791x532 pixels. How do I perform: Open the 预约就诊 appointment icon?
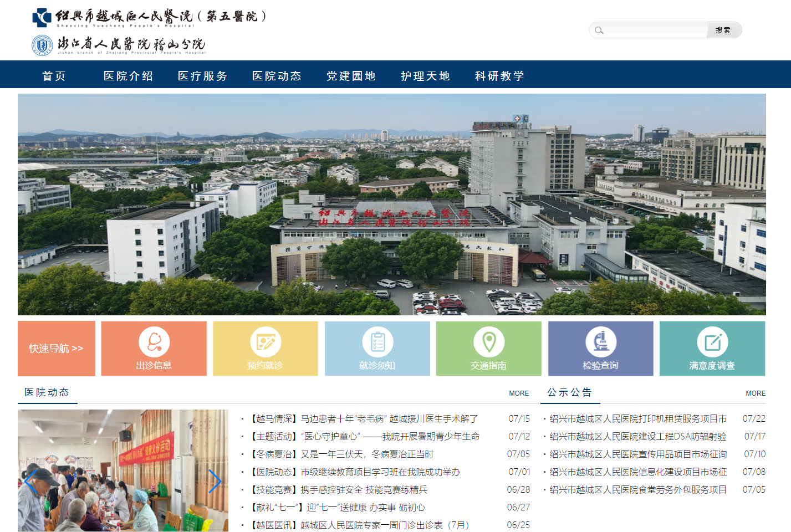(266, 342)
